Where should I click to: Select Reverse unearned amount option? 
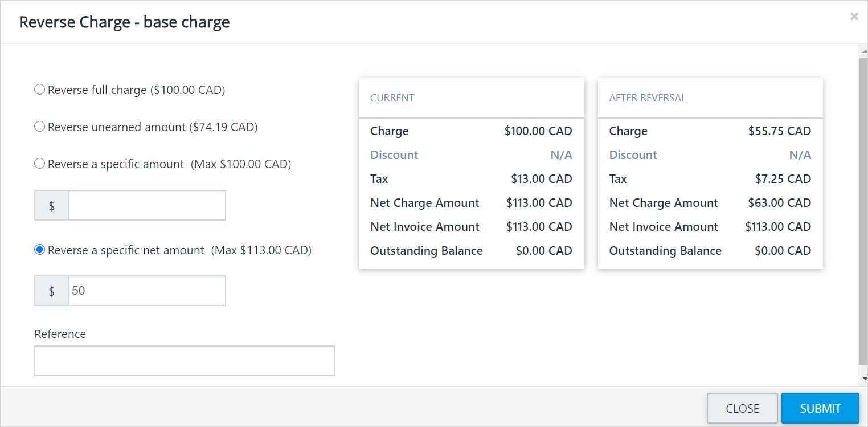pyautogui.click(x=39, y=127)
